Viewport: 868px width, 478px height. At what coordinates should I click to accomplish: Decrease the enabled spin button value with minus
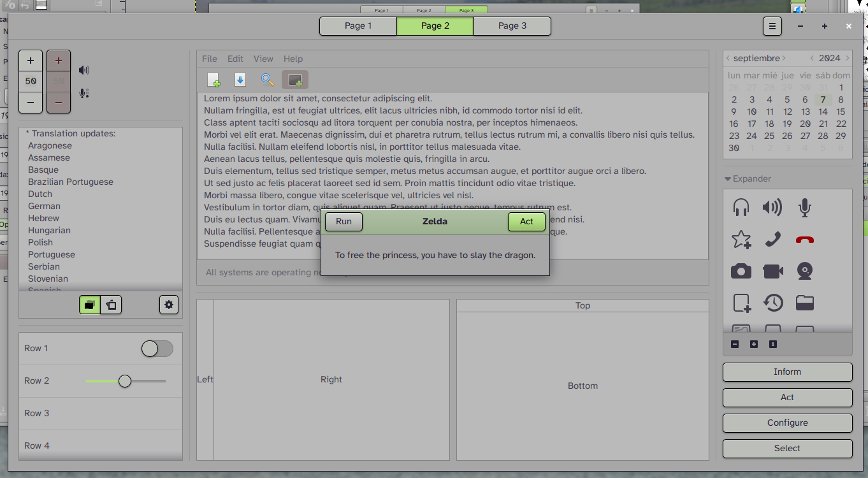click(x=31, y=102)
